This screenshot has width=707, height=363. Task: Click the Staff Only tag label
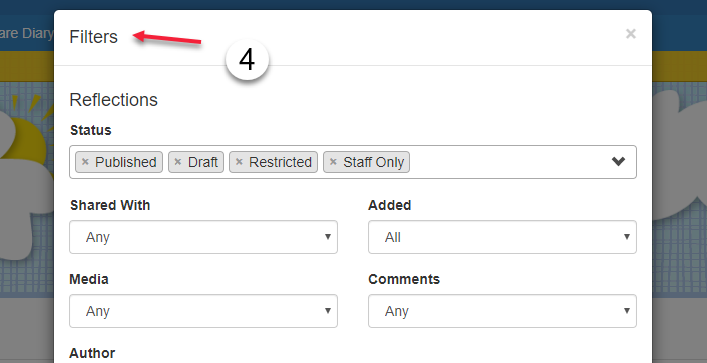pyautogui.click(x=373, y=162)
